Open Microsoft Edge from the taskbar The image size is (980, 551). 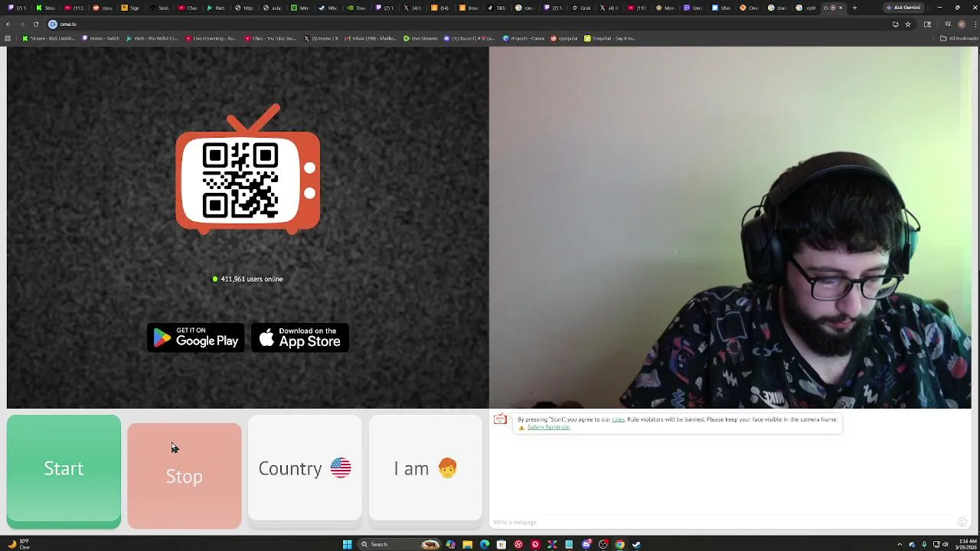point(484,544)
